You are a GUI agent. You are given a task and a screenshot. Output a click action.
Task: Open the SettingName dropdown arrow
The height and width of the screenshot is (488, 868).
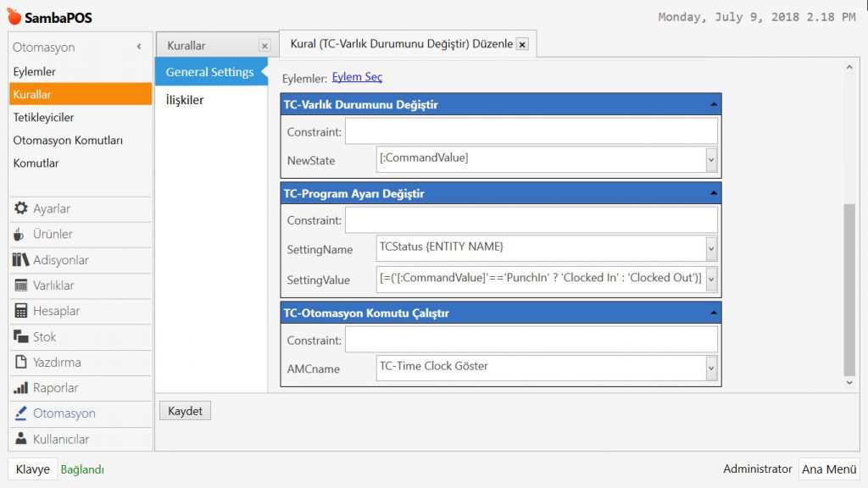click(x=711, y=248)
